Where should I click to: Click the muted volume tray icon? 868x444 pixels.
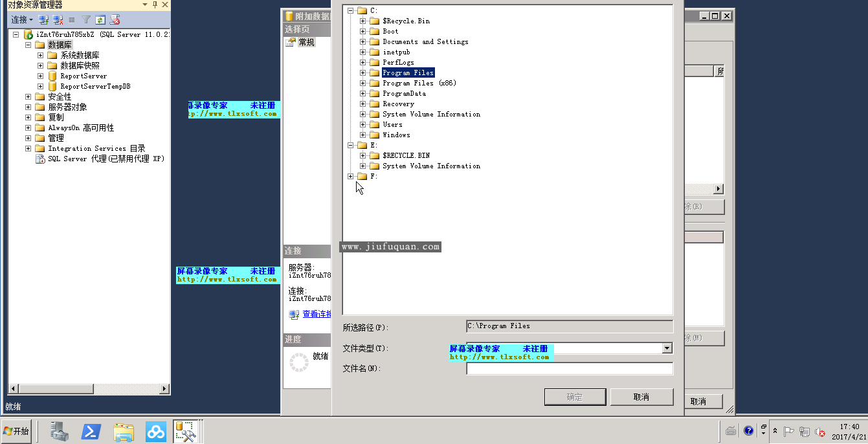[819, 432]
